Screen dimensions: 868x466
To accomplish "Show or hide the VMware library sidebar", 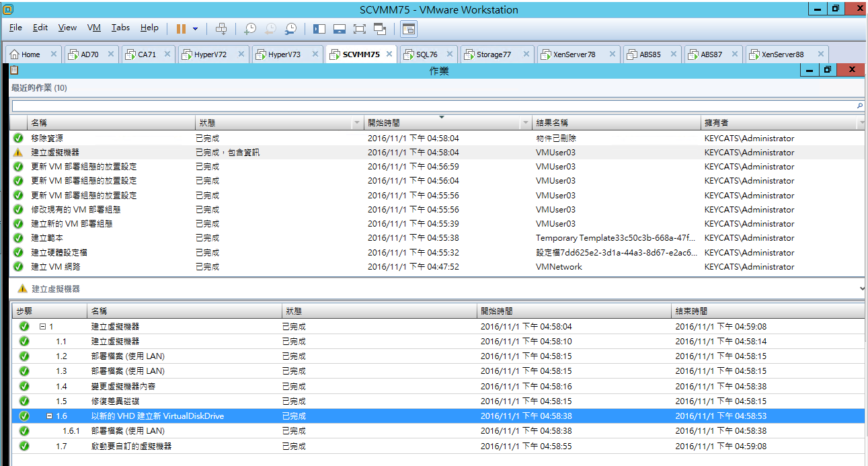I will pyautogui.click(x=319, y=28).
